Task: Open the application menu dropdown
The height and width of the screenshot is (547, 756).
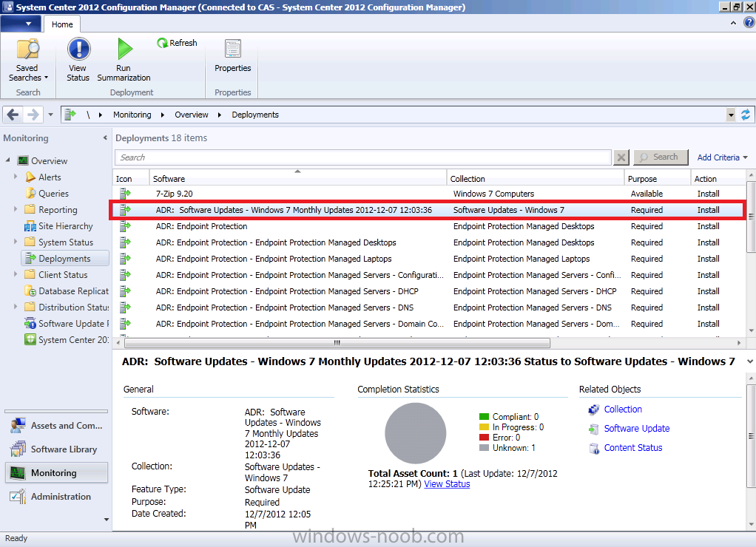Action: point(20,24)
